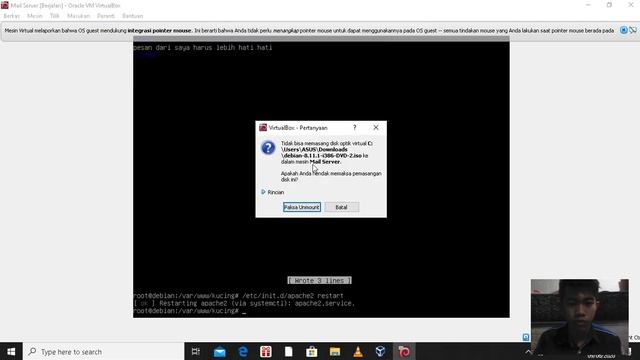
Task: Open the Tilik menu
Action: pos(55,16)
